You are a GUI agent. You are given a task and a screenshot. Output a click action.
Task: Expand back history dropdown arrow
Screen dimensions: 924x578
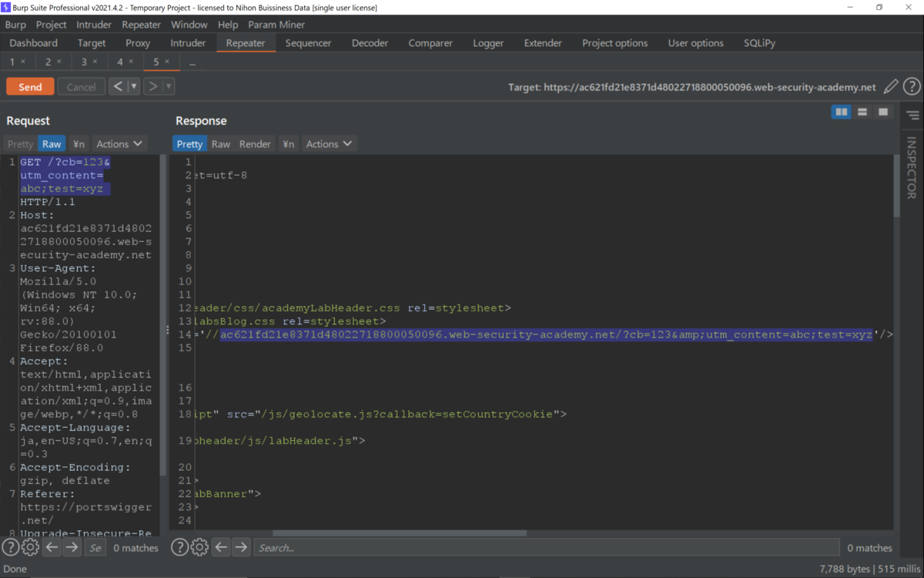tap(133, 86)
